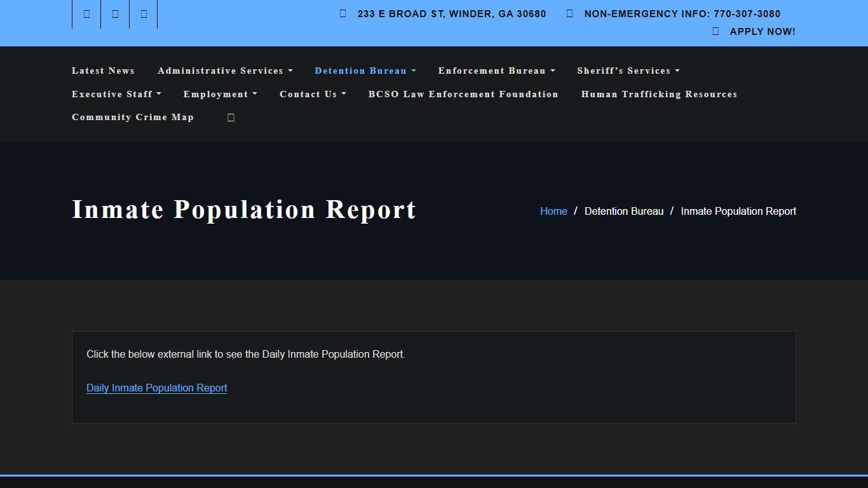This screenshot has width=868, height=488.
Task: Click the Twitter icon in top bar
Action: [x=114, y=13]
